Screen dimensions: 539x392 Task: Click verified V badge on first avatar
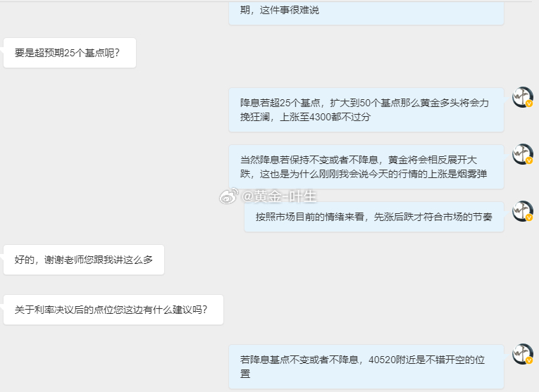pyautogui.click(x=529, y=104)
